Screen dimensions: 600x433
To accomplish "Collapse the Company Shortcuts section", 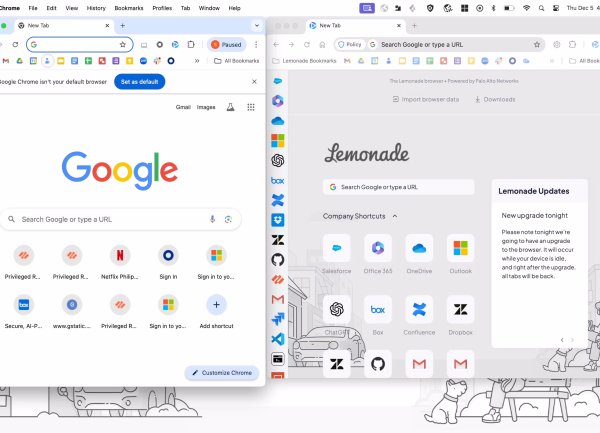I will click(x=395, y=216).
